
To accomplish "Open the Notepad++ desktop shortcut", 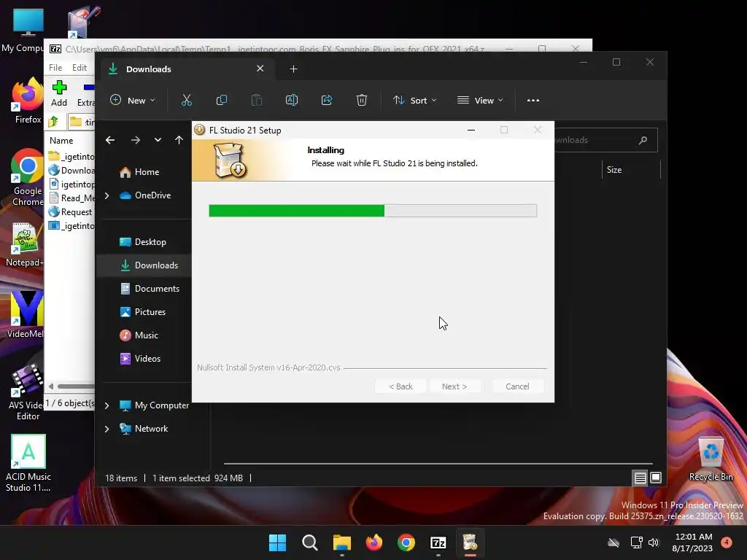I will click(x=26, y=244).
